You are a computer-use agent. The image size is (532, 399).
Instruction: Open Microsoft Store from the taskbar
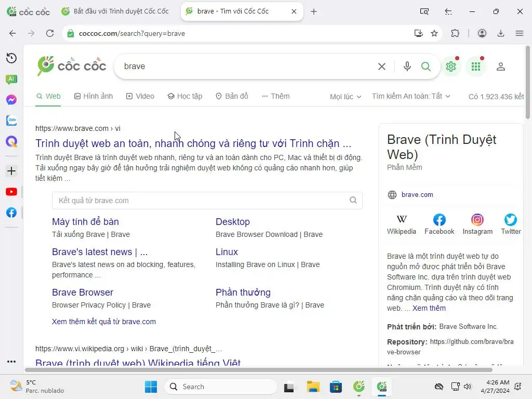[336, 387]
